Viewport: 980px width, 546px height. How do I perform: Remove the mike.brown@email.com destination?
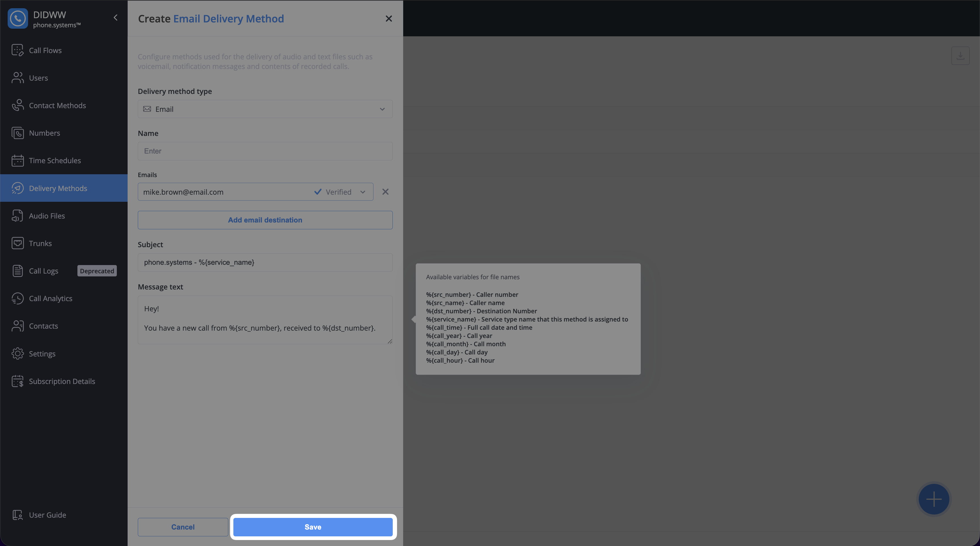tap(385, 192)
